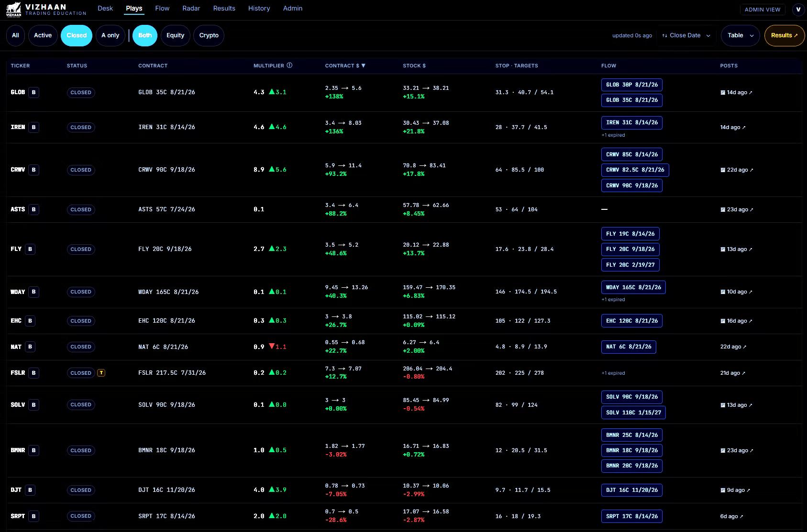Click the T badge on FSLR row
The height and width of the screenshot is (532, 807).
pos(101,373)
